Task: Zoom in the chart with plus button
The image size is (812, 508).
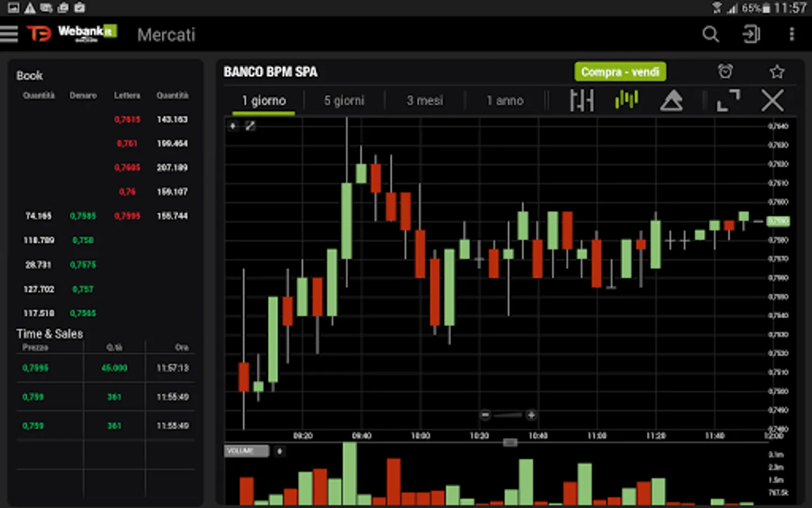Action: pyautogui.click(x=531, y=415)
